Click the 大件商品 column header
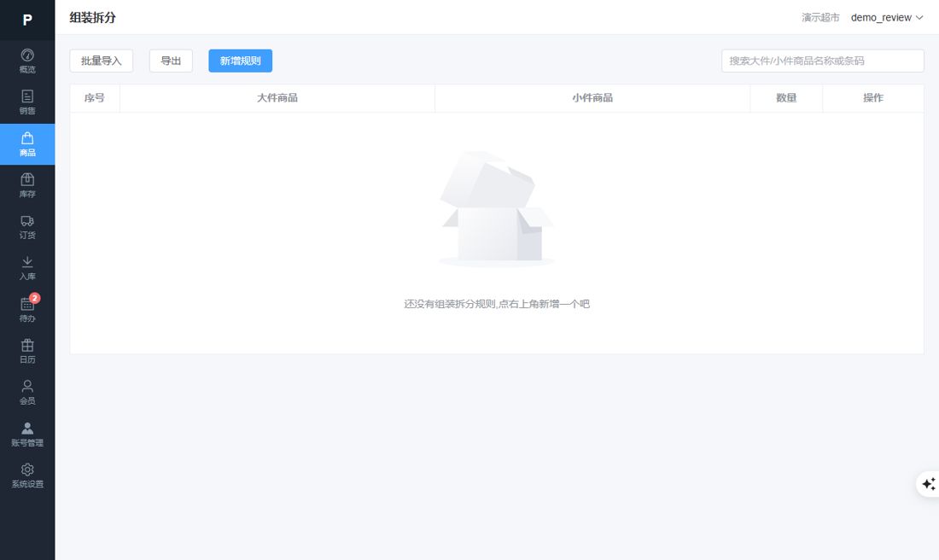Image resolution: width=939 pixels, height=560 pixels. (x=277, y=97)
